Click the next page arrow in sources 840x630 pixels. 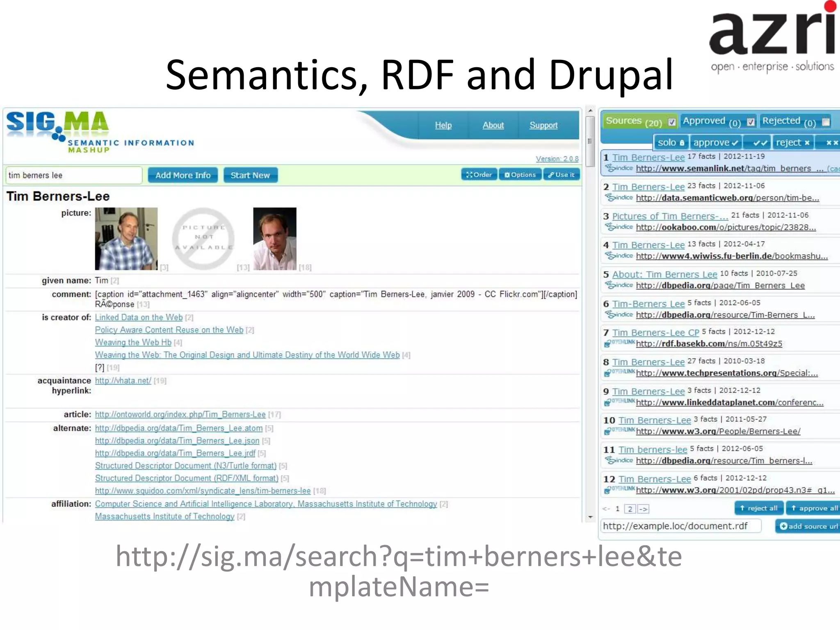pyautogui.click(x=643, y=509)
